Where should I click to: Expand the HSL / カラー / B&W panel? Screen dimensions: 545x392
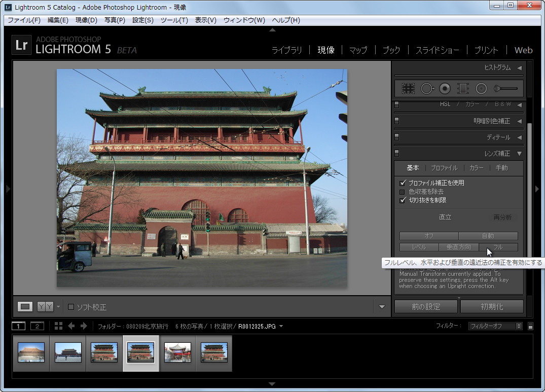point(519,104)
